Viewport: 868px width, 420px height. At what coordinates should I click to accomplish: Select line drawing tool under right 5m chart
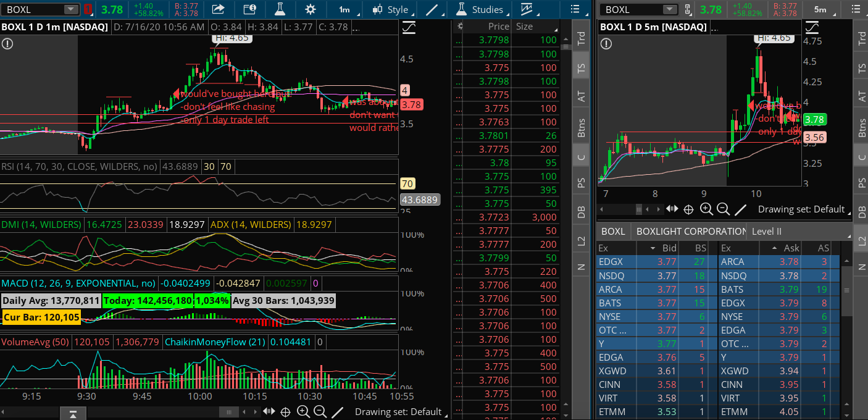pyautogui.click(x=741, y=209)
